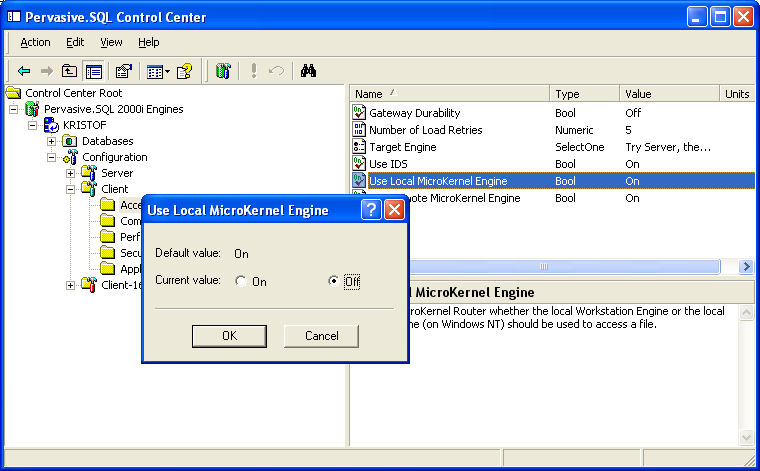Click the Client node icon
The height and width of the screenshot is (471, 760).
coord(89,188)
